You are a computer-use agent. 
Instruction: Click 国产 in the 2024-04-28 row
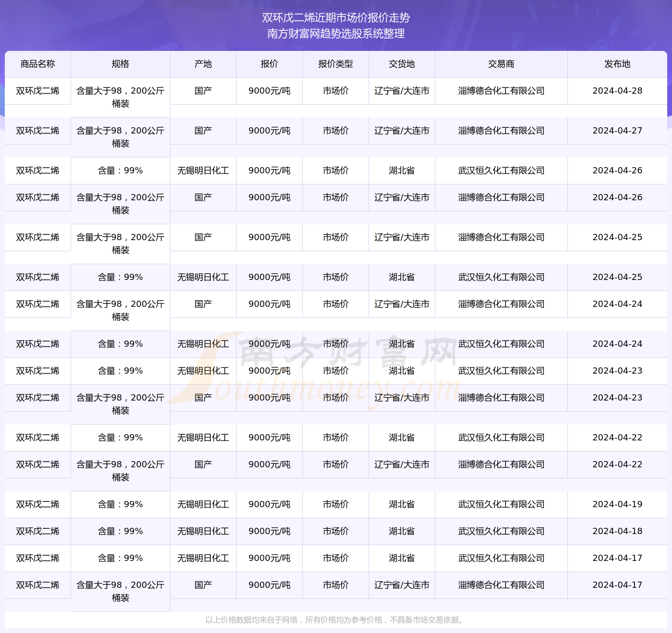pos(203,91)
